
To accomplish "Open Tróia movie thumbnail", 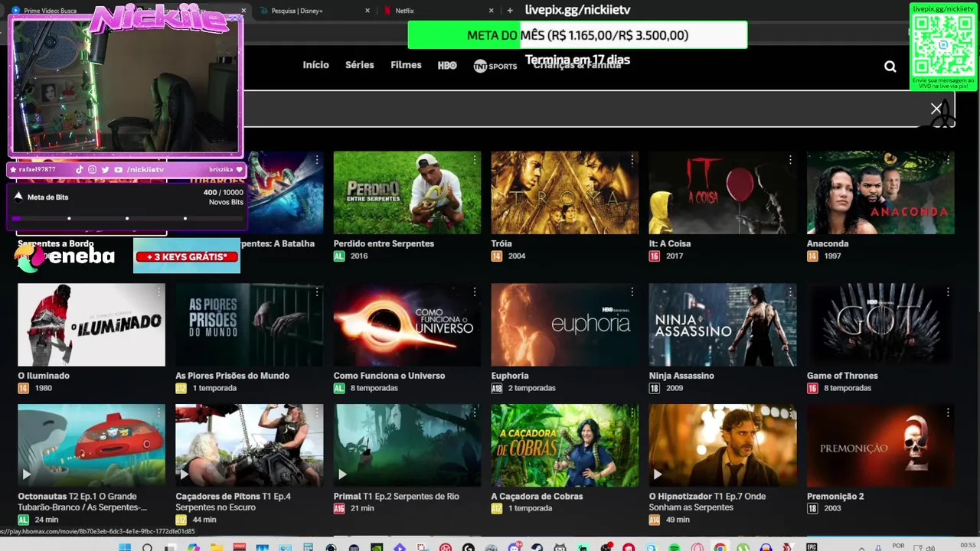I will (565, 192).
